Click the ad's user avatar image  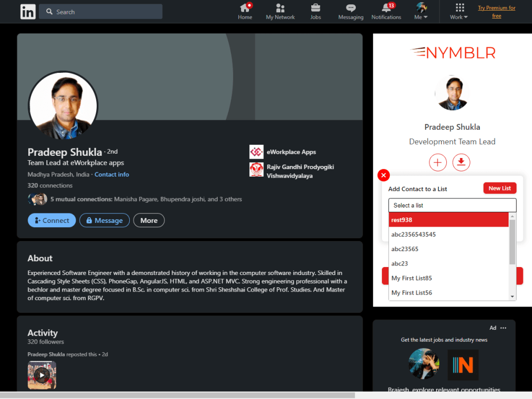[424, 364]
